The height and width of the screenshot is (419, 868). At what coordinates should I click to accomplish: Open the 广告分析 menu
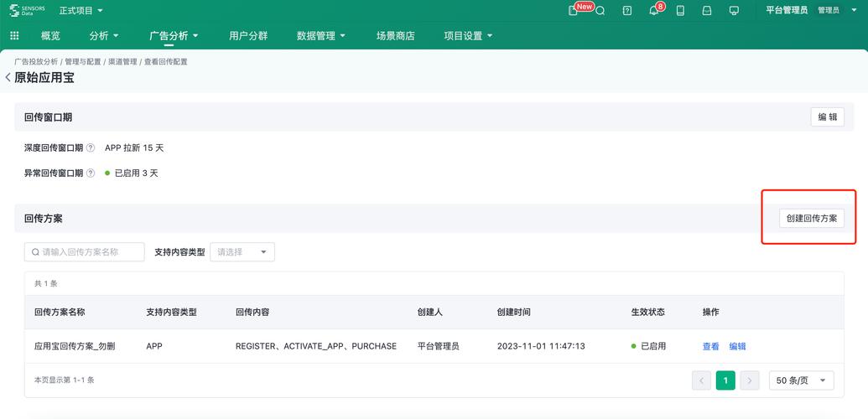pos(174,36)
